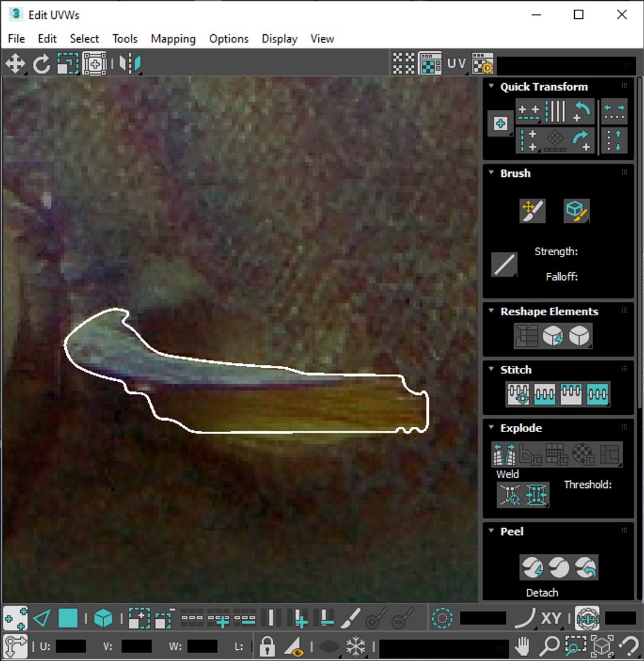Click the Relax Until Flat lightning icon
This screenshot has height=661, width=644.
point(553,336)
